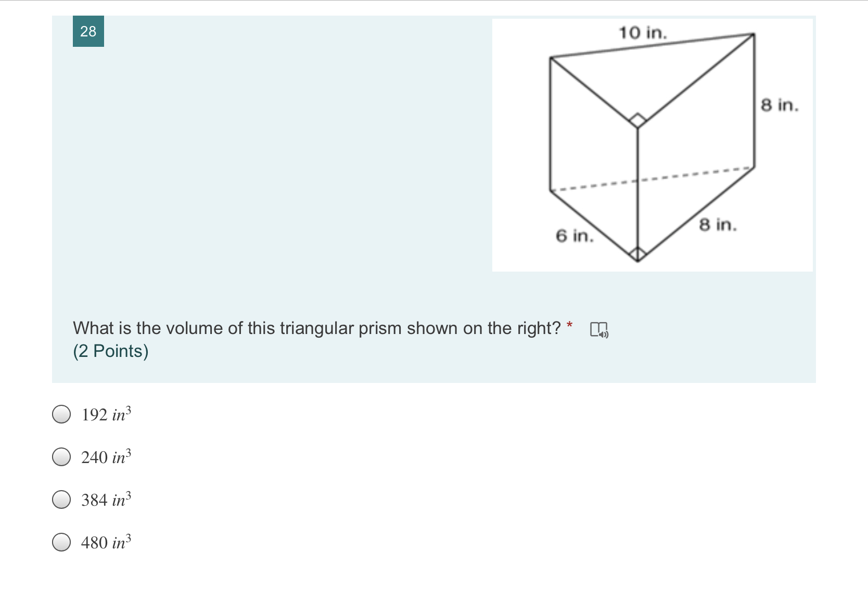The height and width of the screenshot is (590, 868).
Task: Pick the 384 in³ radio button
Action: pos(61,500)
